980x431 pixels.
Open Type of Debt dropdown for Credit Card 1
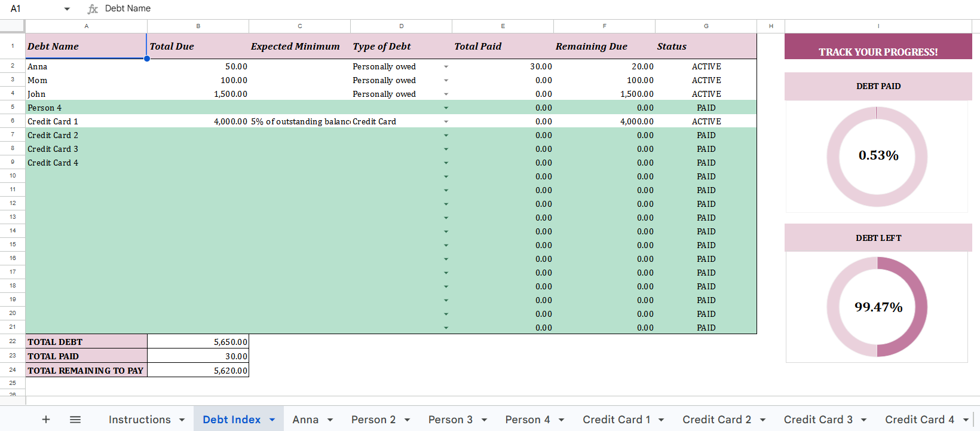pyautogui.click(x=446, y=122)
